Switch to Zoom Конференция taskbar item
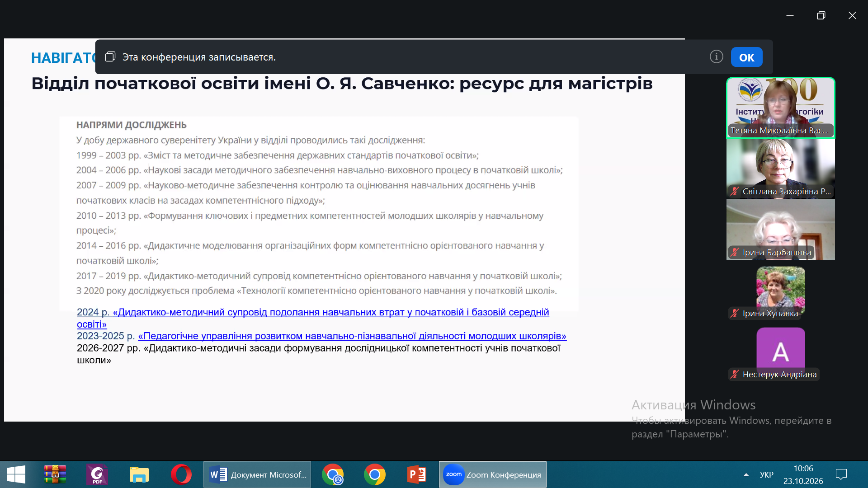The image size is (868, 488). (x=493, y=475)
